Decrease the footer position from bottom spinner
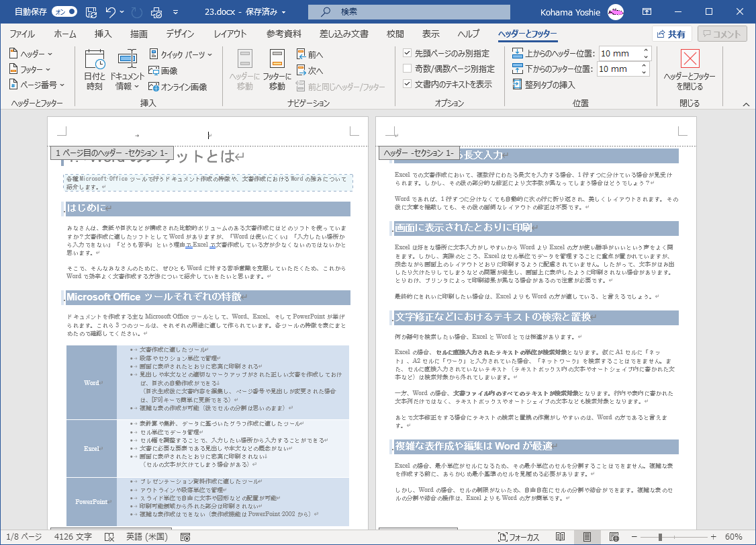The image size is (756, 545). coord(644,73)
